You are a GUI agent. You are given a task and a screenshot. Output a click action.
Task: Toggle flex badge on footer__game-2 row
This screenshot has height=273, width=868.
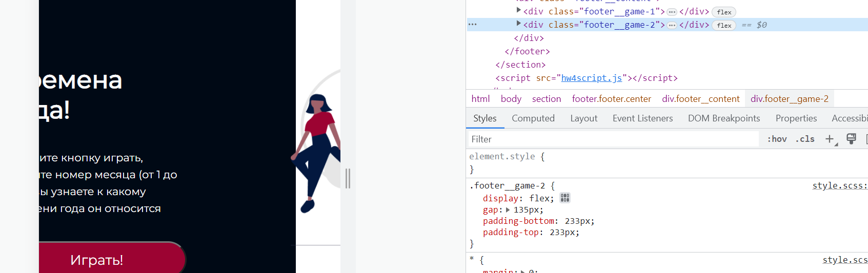click(724, 25)
